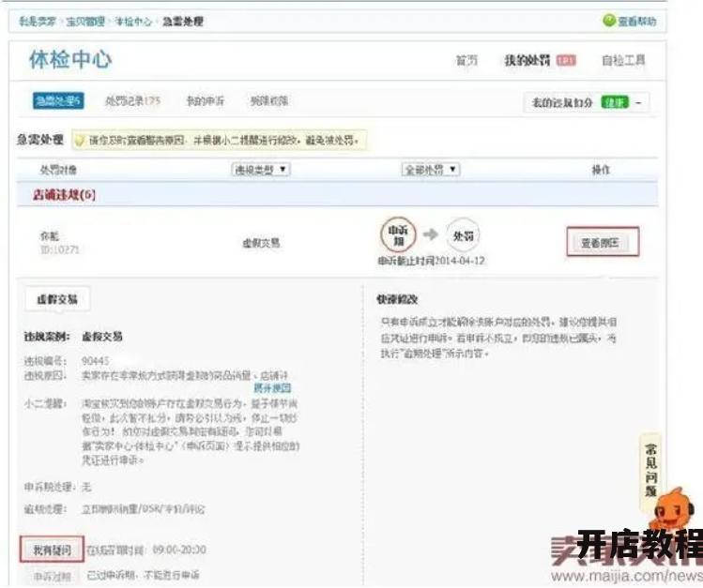The image size is (703, 588).
Task: Click the green 查看帮助 help icon
Action: 609,20
